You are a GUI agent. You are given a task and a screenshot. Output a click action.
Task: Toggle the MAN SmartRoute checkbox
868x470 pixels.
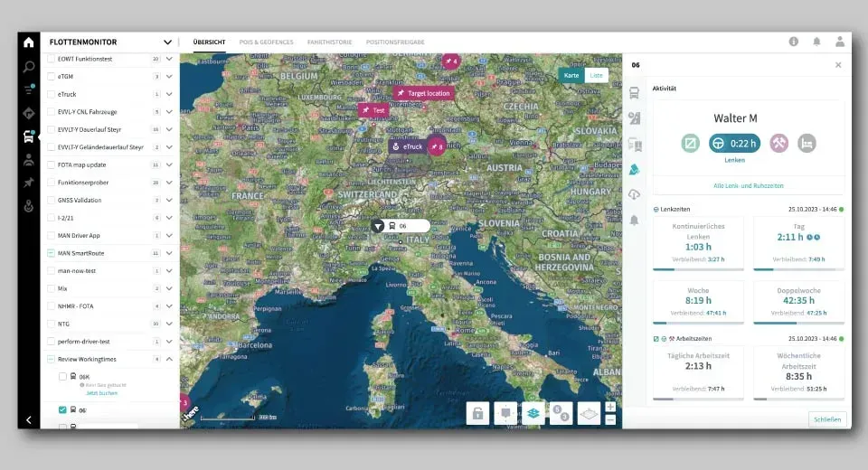click(51, 253)
